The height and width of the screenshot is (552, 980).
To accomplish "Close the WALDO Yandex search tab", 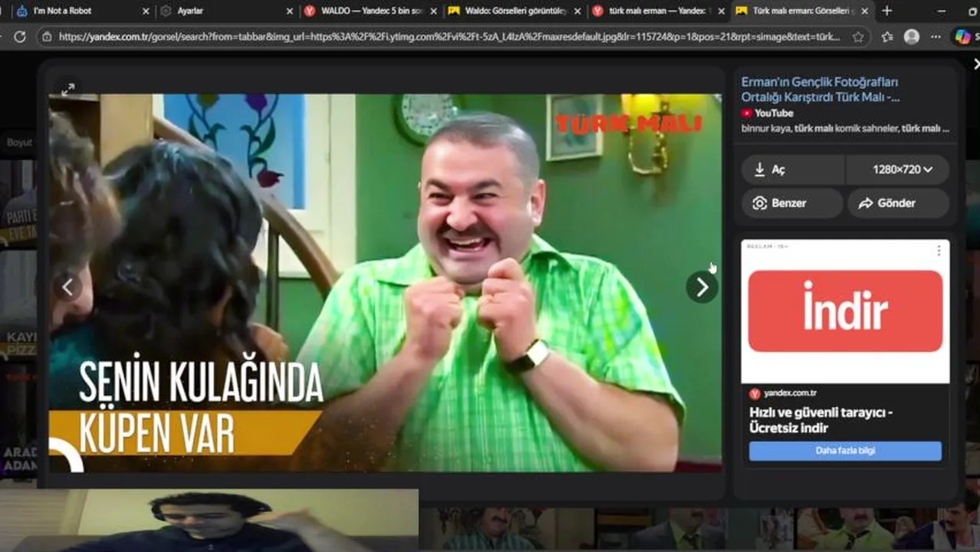I will click(433, 11).
